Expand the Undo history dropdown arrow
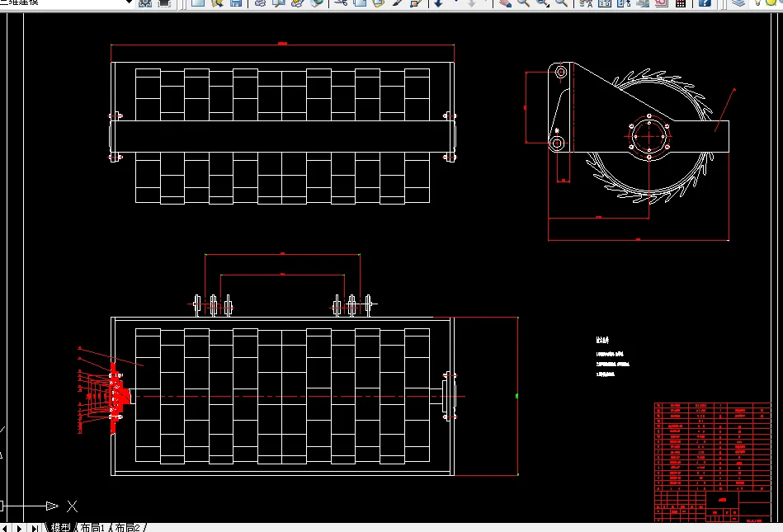The image size is (783, 532). 455,2
